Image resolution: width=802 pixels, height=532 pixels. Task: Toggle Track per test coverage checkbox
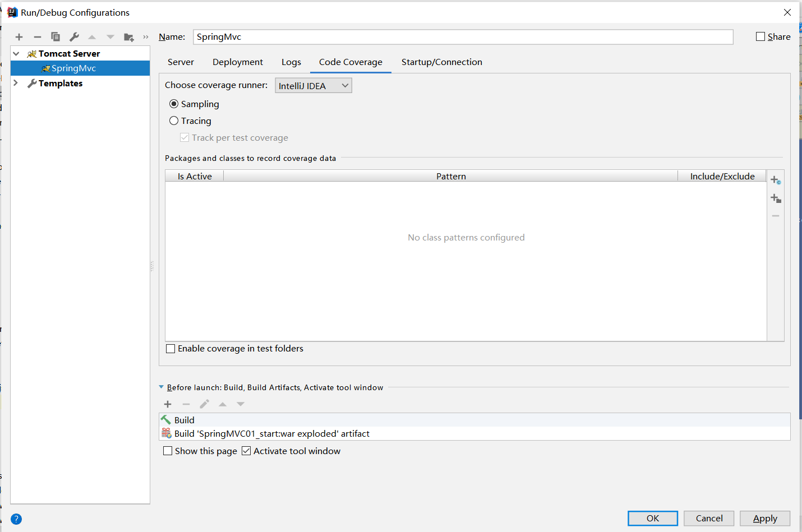[x=185, y=138]
